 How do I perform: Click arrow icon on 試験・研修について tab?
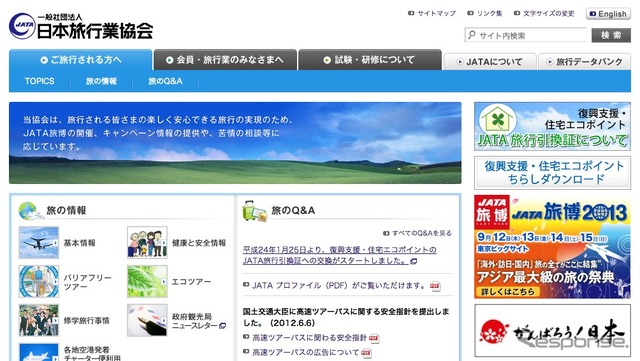(327, 60)
